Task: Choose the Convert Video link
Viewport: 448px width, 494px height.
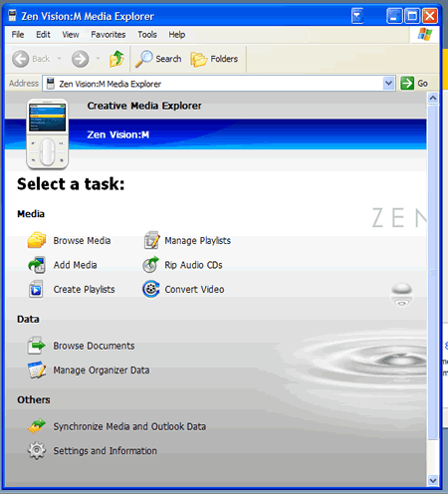Action: point(194,289)
